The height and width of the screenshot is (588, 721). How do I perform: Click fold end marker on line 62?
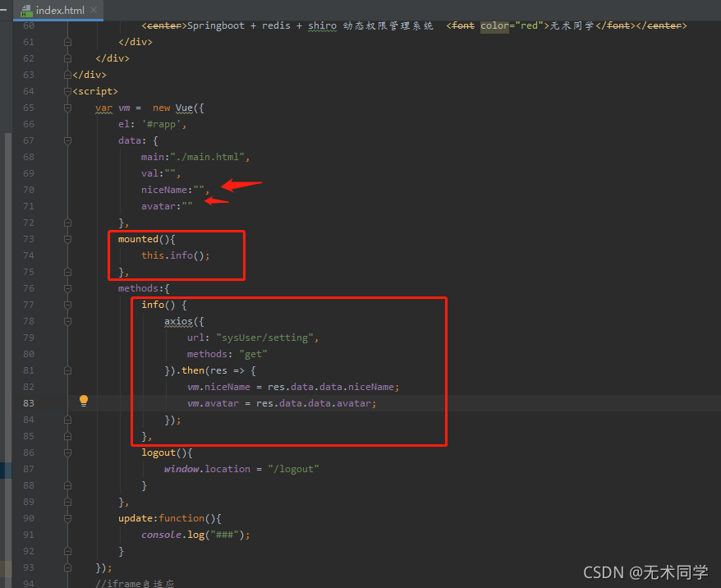[67, 59]
